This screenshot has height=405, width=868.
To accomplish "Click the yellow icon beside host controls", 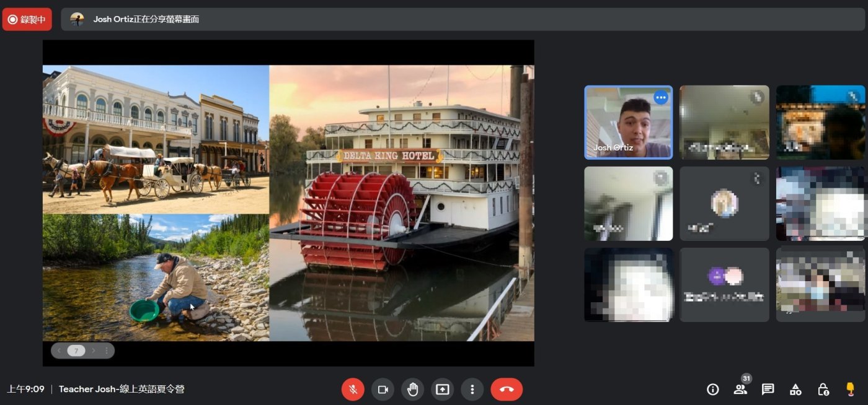I will [x=850, y=389].
